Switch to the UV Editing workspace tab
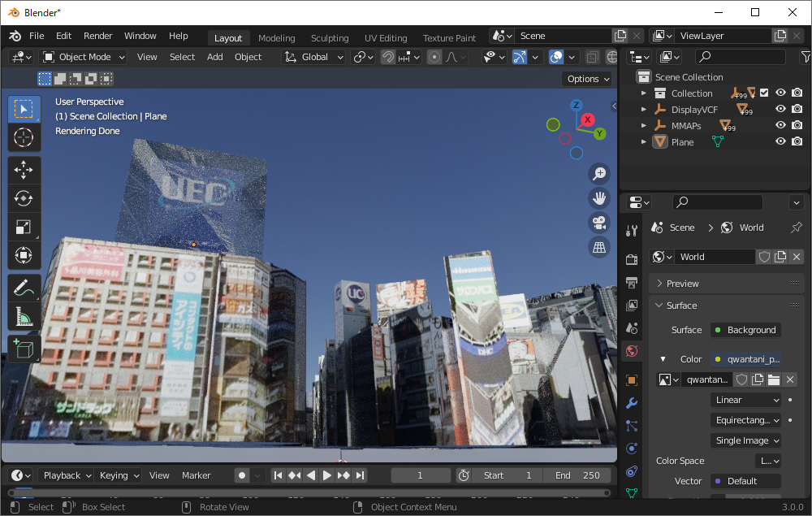Screen dimensions: 812x516 (386, 38)
